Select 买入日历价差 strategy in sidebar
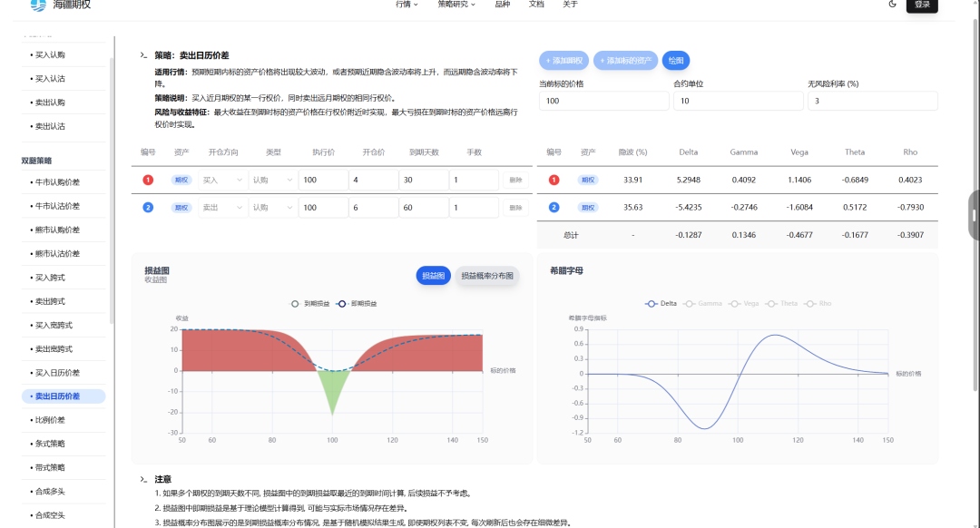This screenshot has width=980, height=528. tap(57, 373)
